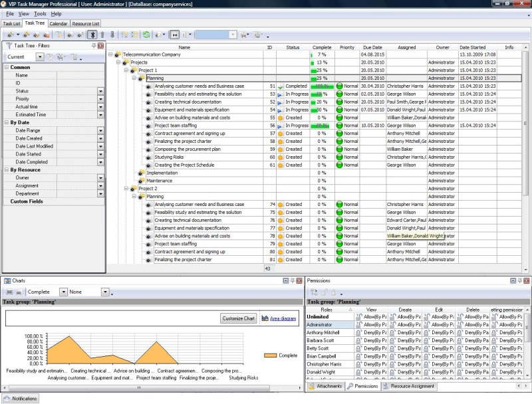Click the pin icon on Charts panel
The image size is (532, 404).
click(x=292, y=281)
